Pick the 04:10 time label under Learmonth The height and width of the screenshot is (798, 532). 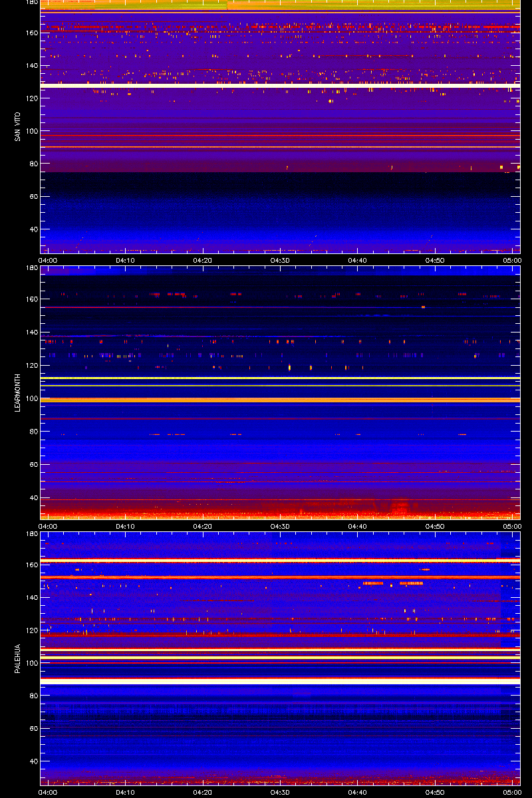click(x=126, y=526)
